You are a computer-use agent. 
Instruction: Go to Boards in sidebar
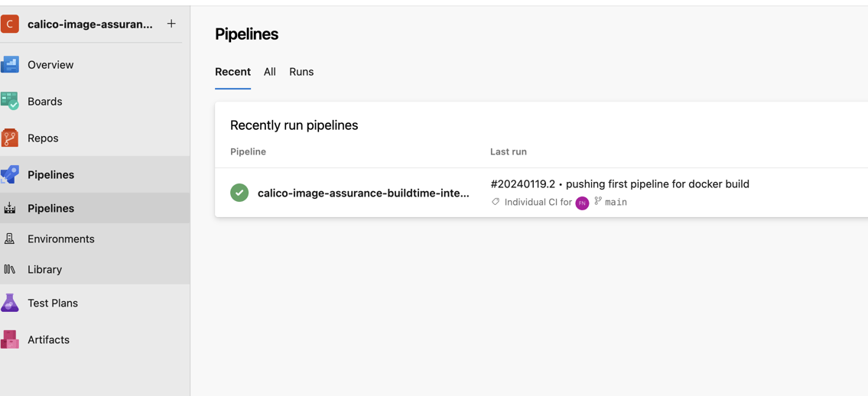[45, 101]
